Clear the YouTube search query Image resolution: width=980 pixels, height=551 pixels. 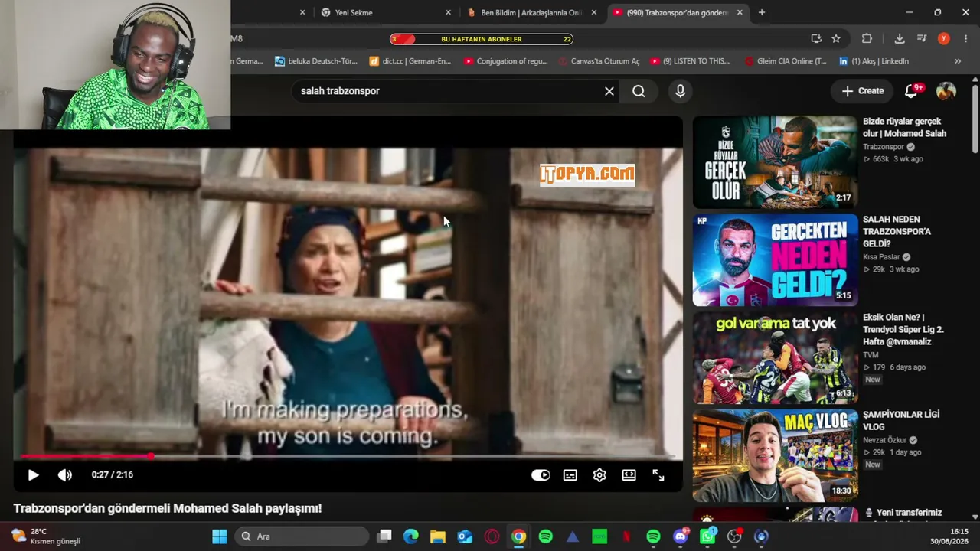coord(609,91)
